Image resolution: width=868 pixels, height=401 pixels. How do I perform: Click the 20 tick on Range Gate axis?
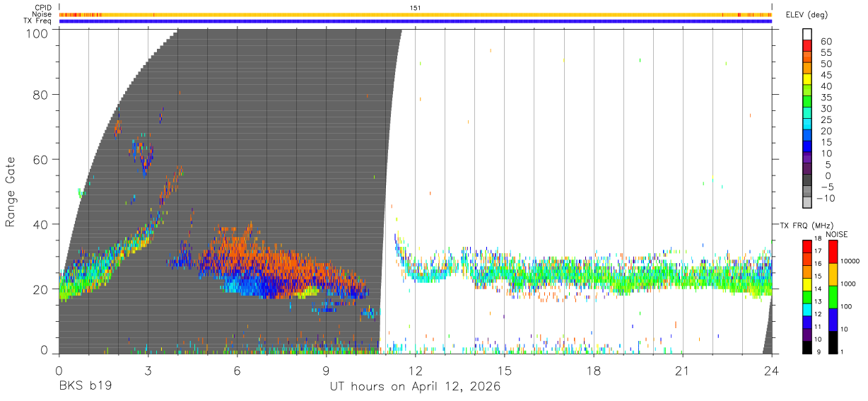[x=40, y=289]
